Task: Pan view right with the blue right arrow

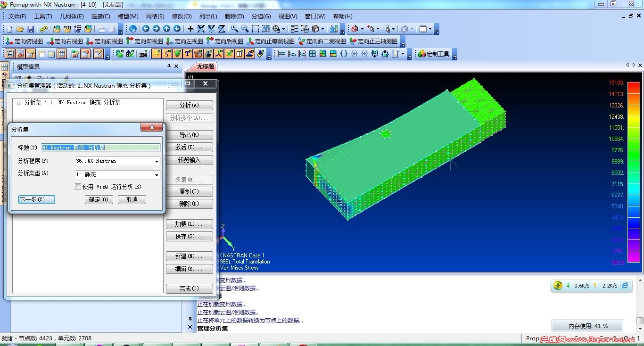Action: coord(156,28)
